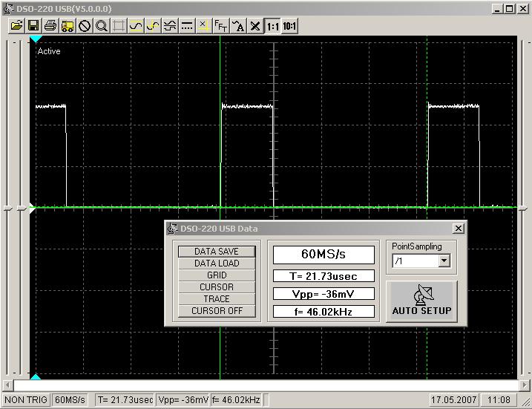Open the PointSampling dropdown

[444, 261]
